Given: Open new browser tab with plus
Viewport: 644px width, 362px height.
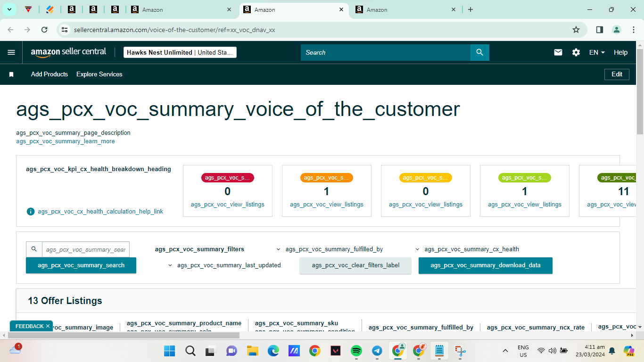Looking at the screenshot, I should 470,9.
